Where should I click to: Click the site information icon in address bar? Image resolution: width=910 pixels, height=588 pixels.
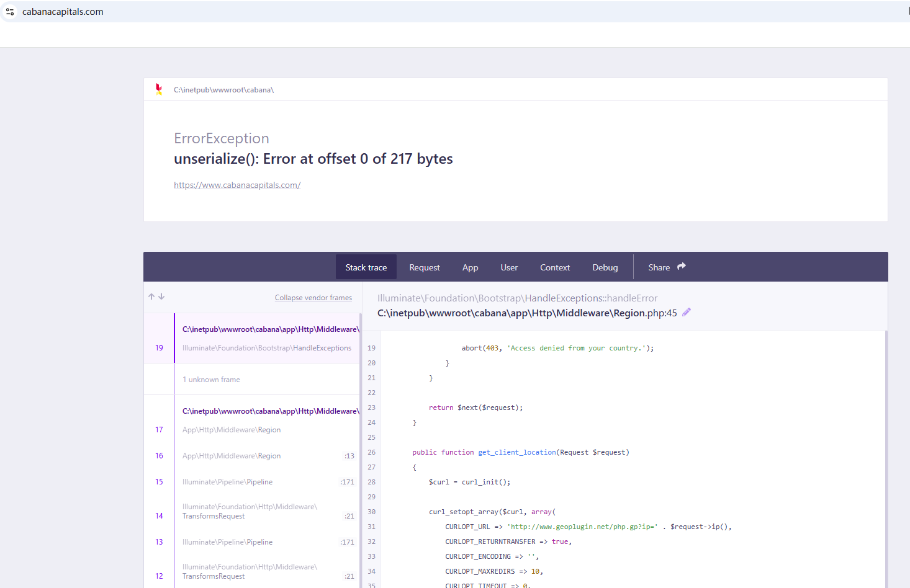coord(10,12)
